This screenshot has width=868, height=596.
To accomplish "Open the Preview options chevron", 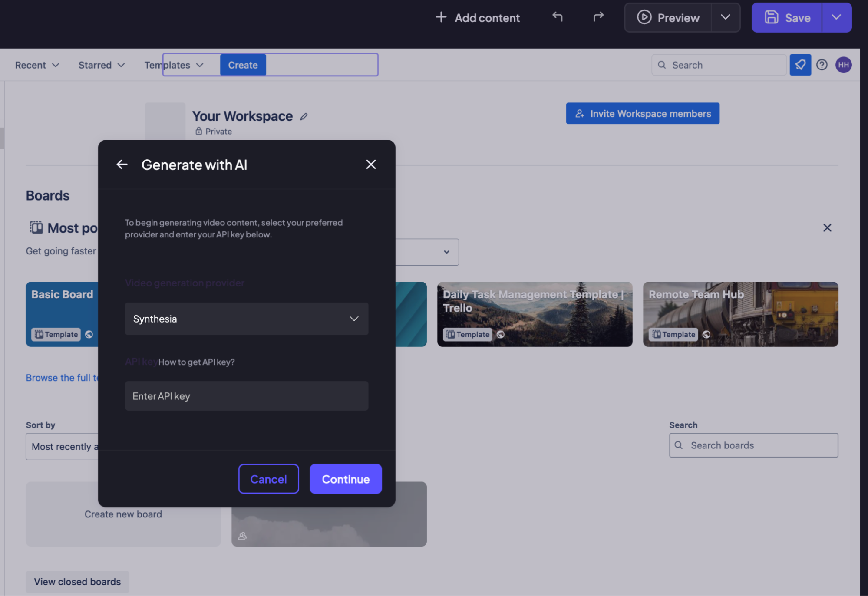I will 725,17.
